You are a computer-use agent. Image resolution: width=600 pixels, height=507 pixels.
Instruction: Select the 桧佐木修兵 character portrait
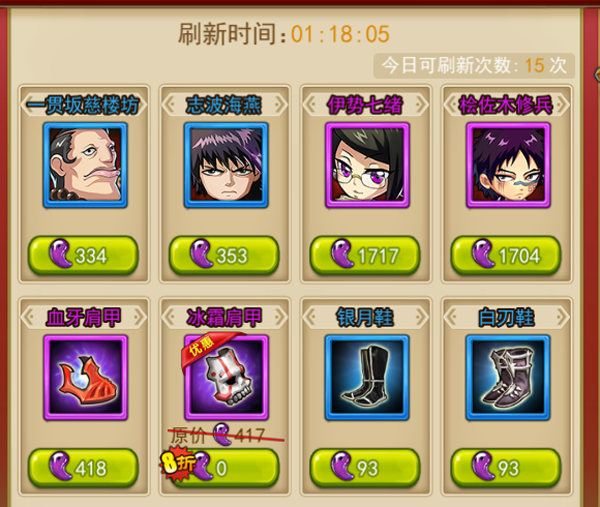tap(508, 165)
